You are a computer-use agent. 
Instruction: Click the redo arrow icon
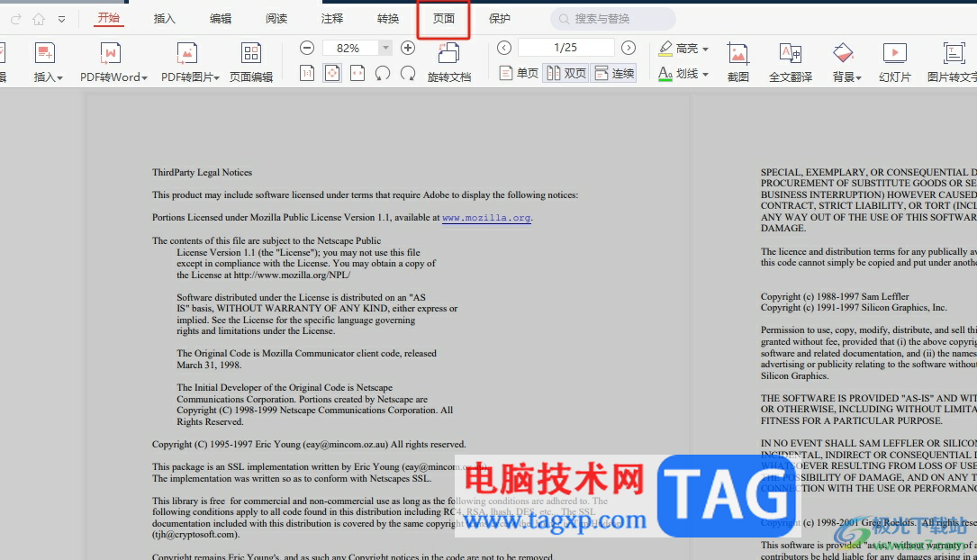(16, 19)
